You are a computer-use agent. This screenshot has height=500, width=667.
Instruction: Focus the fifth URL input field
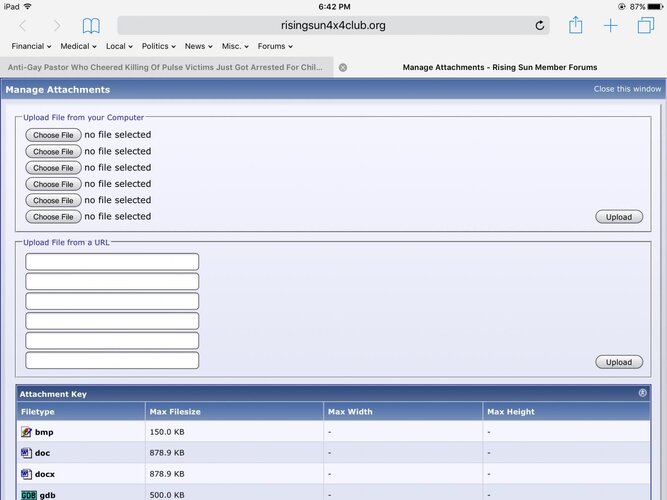tap(112, 340)
